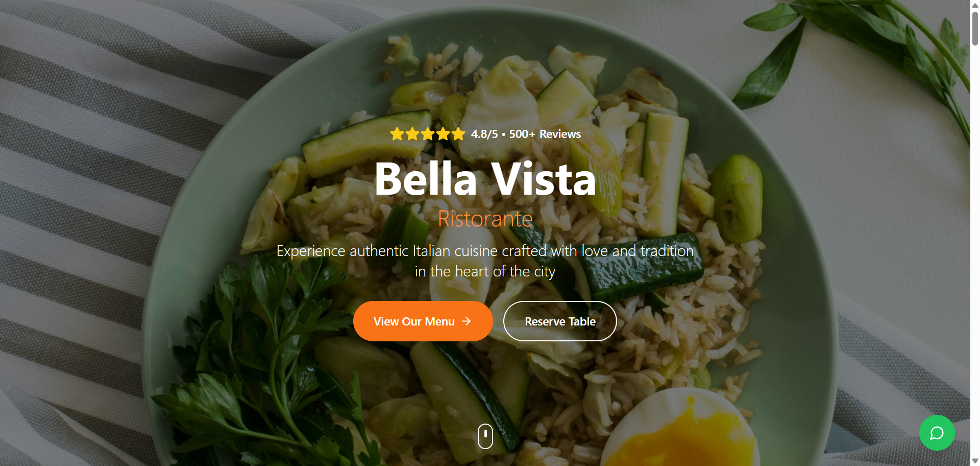Click the scroll-down mouse indicator icon
This screenshot has height=466, width=980.
(x=485, y=436)
